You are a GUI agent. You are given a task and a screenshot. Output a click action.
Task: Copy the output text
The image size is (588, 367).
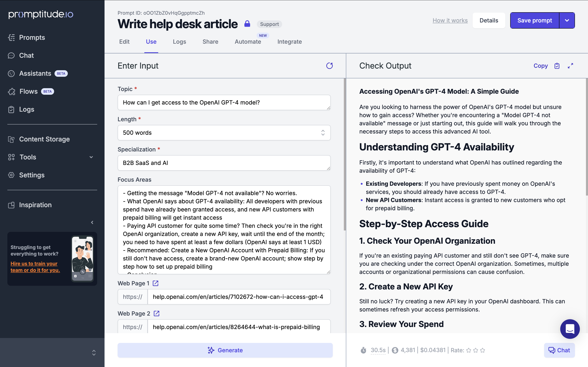[x=540, y=66]
